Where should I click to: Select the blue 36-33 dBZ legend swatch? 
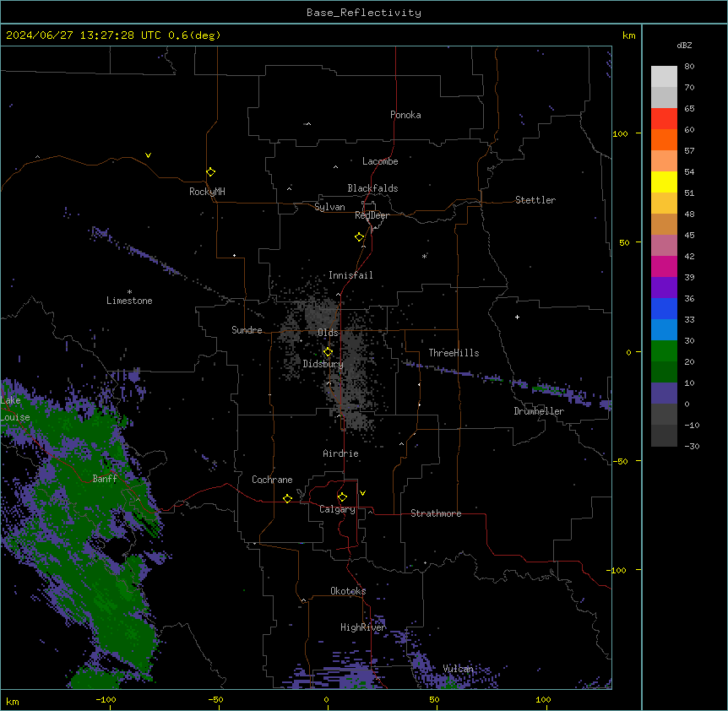tap(664, 308)
